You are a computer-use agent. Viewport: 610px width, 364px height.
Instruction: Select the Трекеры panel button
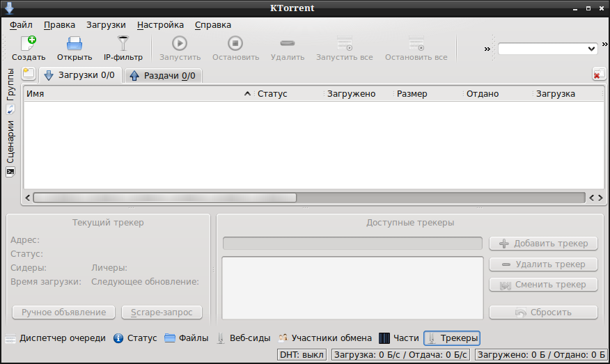(x=452, y=338)
